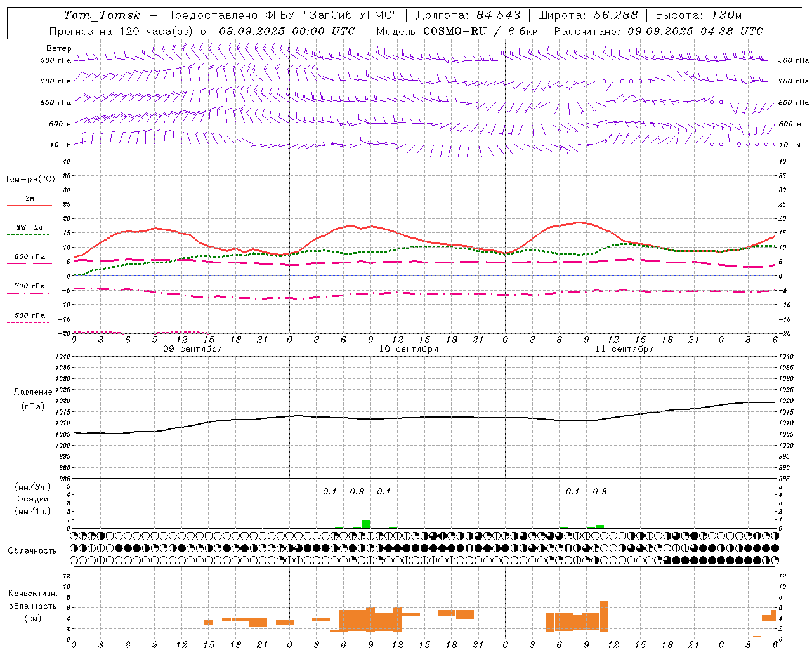Screen dimensions: 812x650
Task: Click the 'Ветер' wind panel label
Action: [x=59, y=48]
